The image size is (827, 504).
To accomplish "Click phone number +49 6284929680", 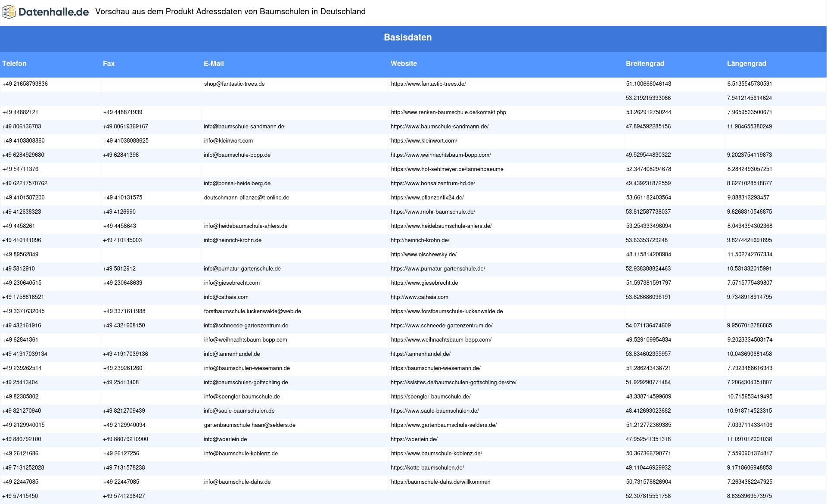I will point(23,155).
